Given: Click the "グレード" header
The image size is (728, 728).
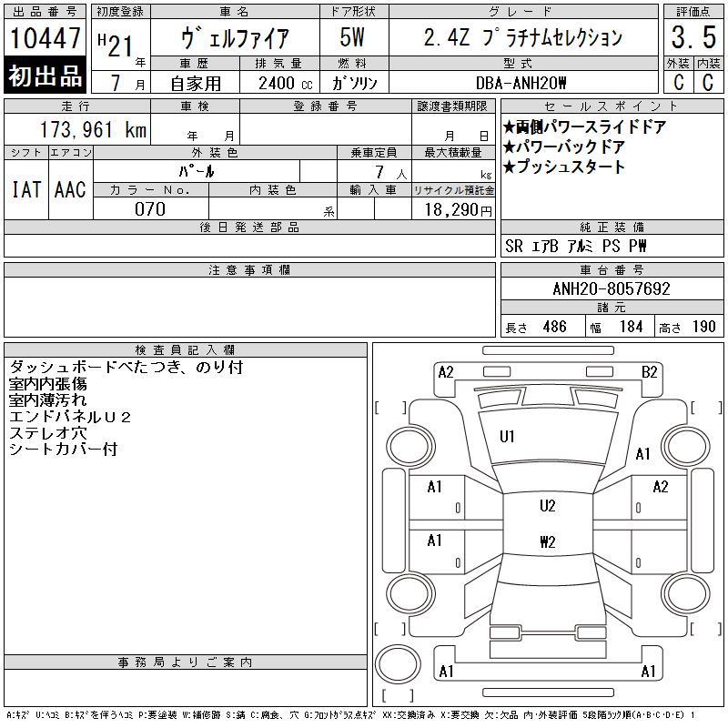Looking at the screenshot, I should click(523, 12).
